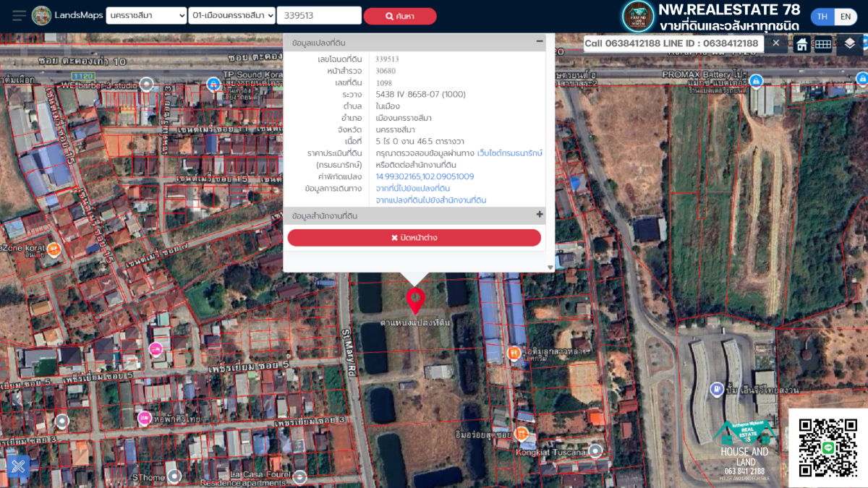868x488 pixels.
Task: Click the home icon on map toolbar
Action: [801, 44]
